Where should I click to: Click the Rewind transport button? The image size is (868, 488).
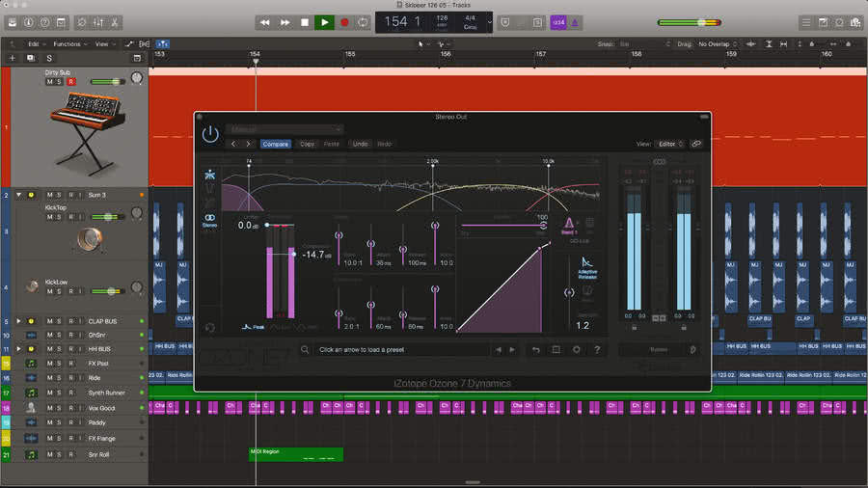pyautogui.click(x=264, y=23)
